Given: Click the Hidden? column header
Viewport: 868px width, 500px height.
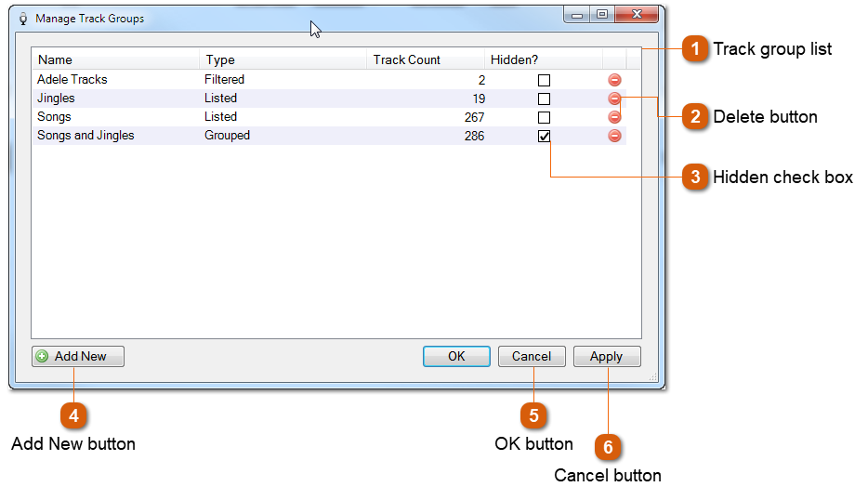Looking at the screenshot, I should [x=543, y=59].
